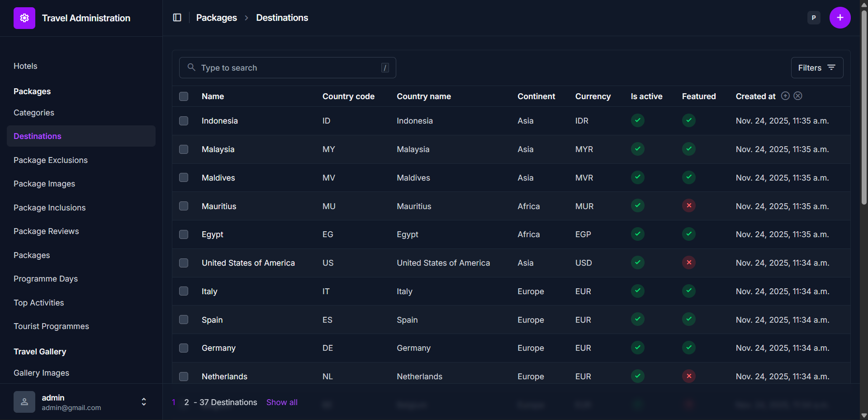
Task: Open Package Reviews in sidebar
Action: (46, 231)
